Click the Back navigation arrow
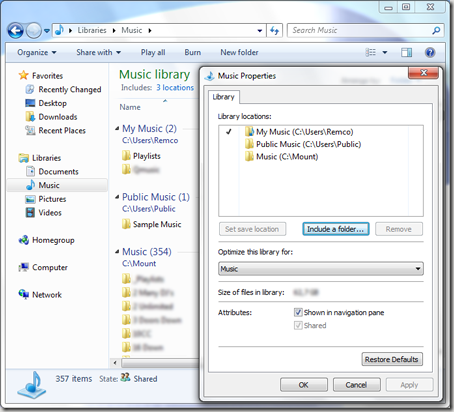This screenshot has height=412, width=454. point(15,31)
